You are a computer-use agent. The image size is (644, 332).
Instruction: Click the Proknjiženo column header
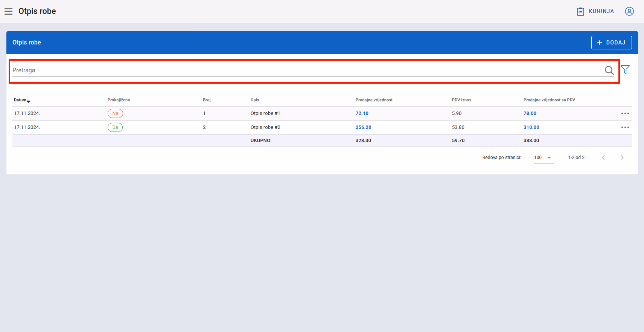click(x=119, y=100)
